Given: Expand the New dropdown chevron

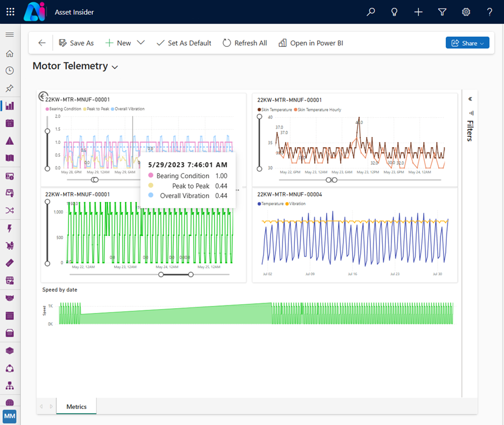Looking at the screenshot, I should click(x=141, y=43).
